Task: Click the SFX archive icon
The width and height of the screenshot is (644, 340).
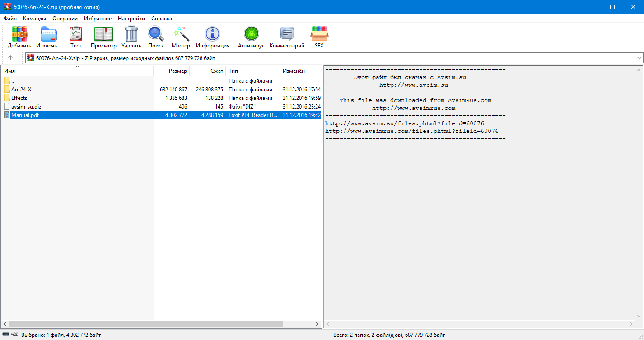Action: point(319,37)
